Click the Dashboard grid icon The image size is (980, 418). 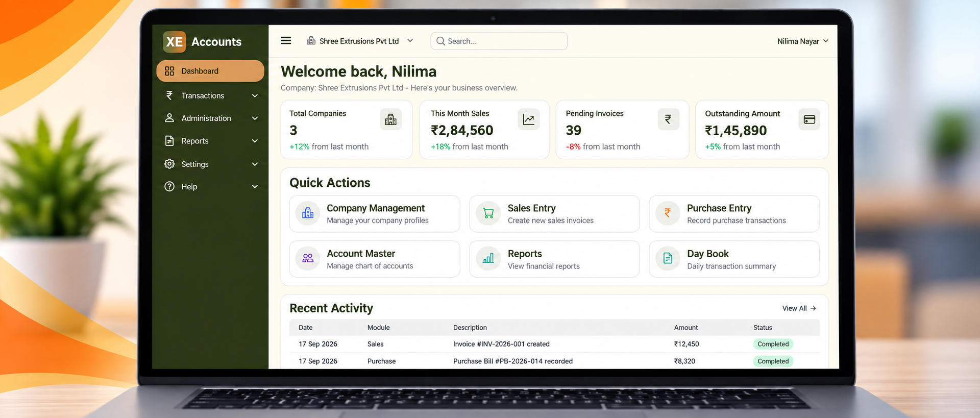tap(169, 71)
